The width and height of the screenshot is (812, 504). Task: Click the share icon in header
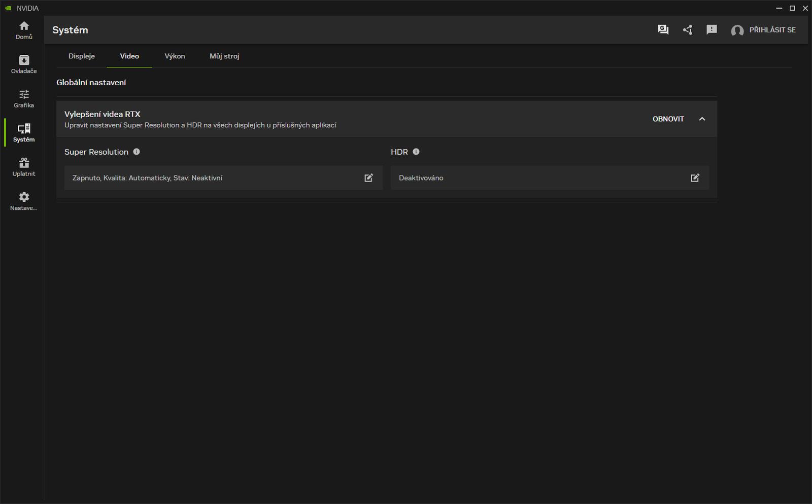click(x=688, y=30)
